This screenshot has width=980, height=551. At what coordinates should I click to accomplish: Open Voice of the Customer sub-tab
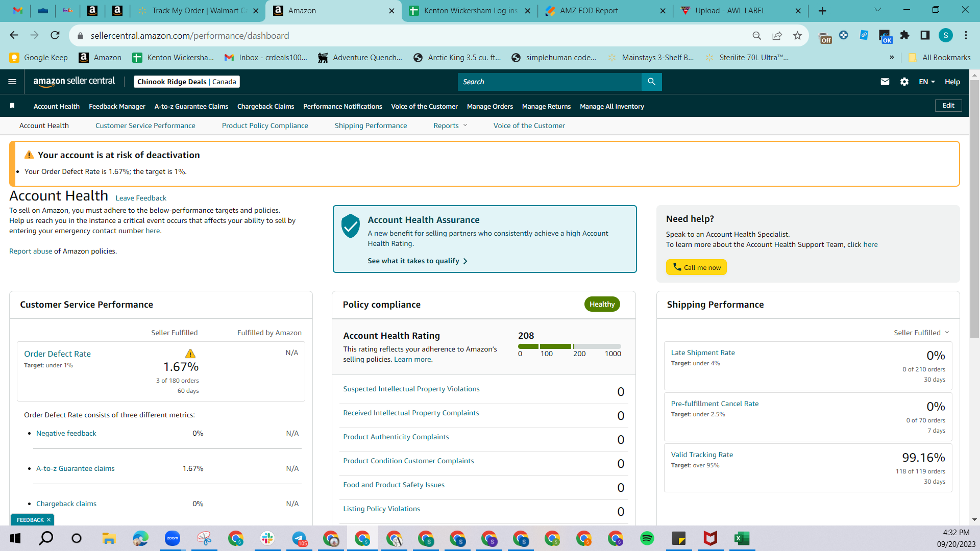pyautogui.click(x=529, y=126)
